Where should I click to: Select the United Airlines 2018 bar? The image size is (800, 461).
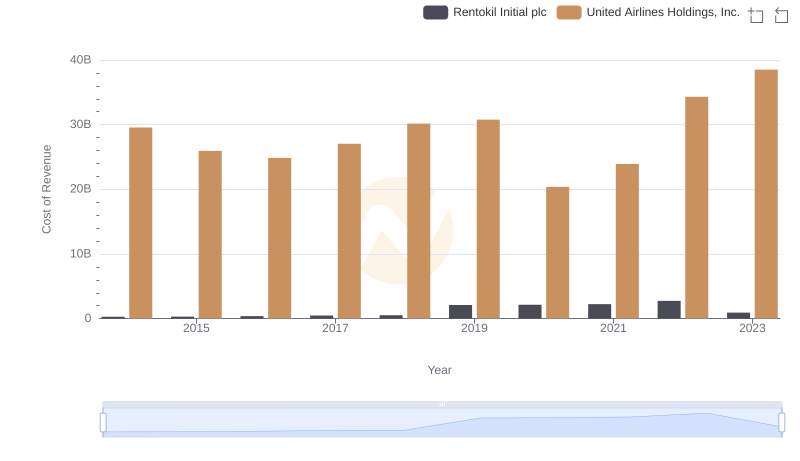tap(419, 221)
